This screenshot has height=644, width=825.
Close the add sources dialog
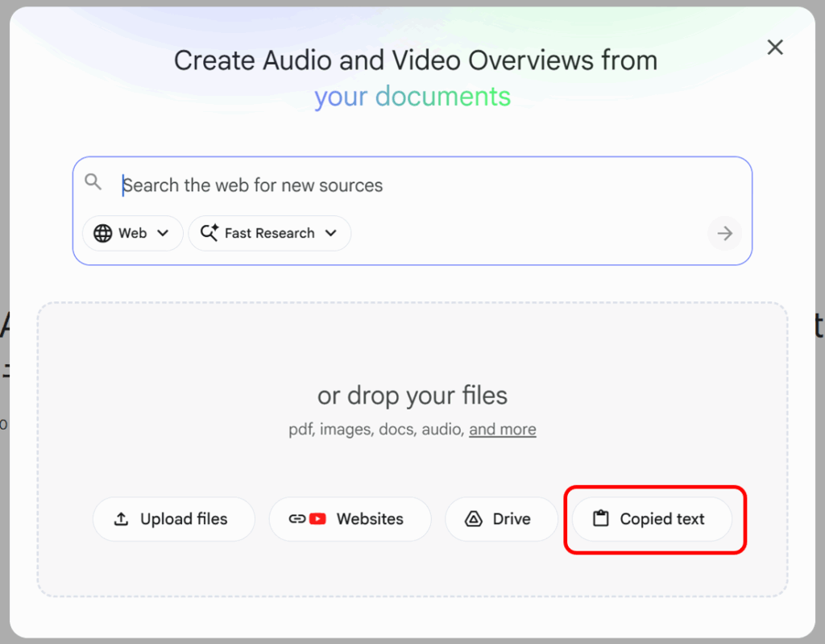[775, 48]
